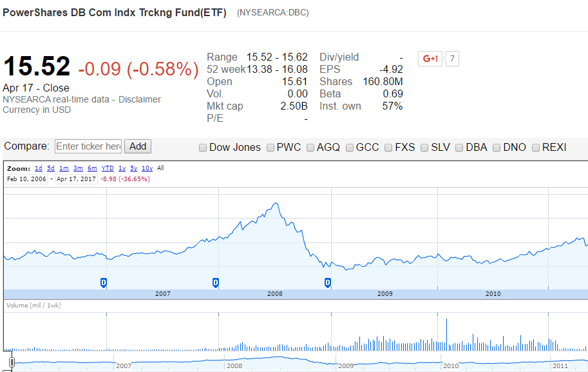588x372 pixels.
Task: Check the SLV comparison box
Action: click(x=424, y=148)
